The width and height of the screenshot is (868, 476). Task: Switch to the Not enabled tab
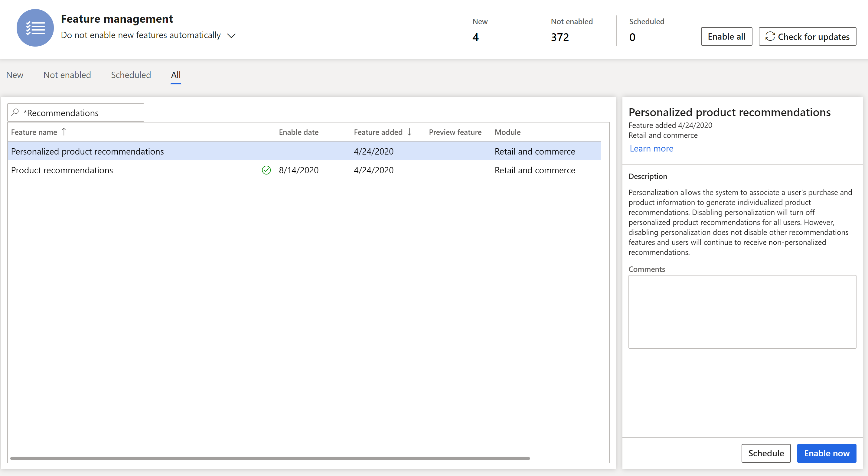[67, 74]
